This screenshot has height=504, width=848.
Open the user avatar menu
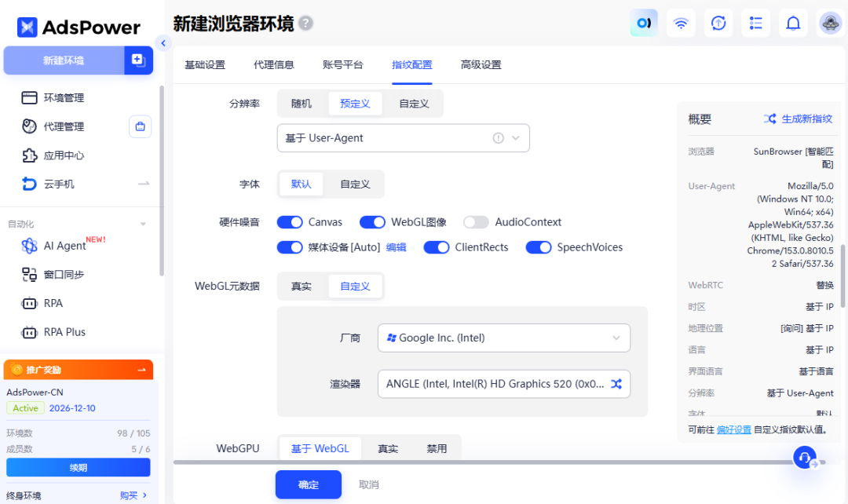[830, 24]
